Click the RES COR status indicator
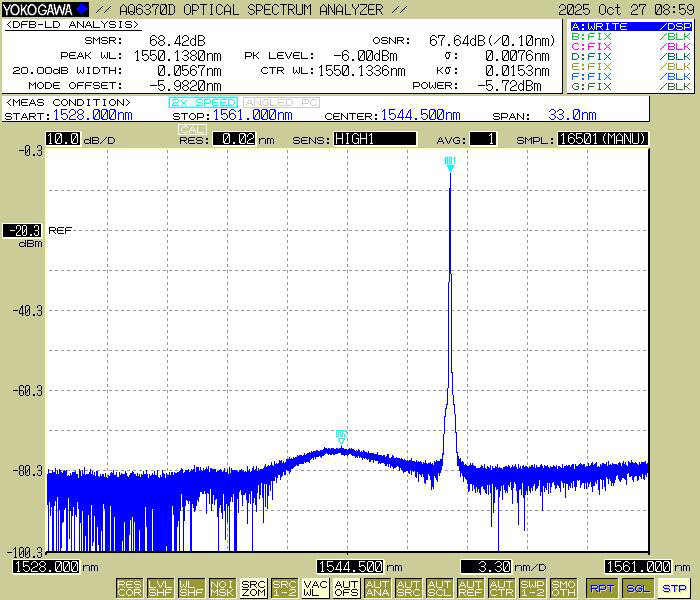Image resolution: width=700 pixels, height=600 pixels. click(x=129, y=588)
